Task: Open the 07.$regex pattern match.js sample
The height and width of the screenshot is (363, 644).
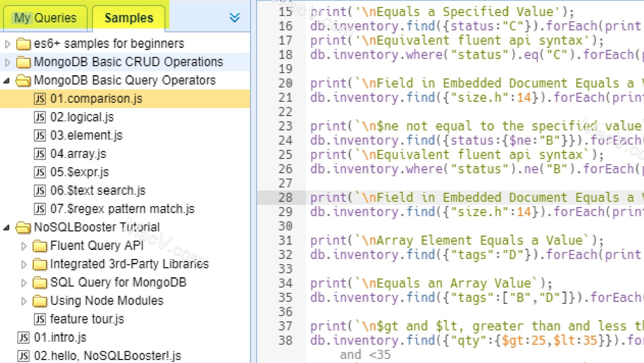Action: click(122, 209)
